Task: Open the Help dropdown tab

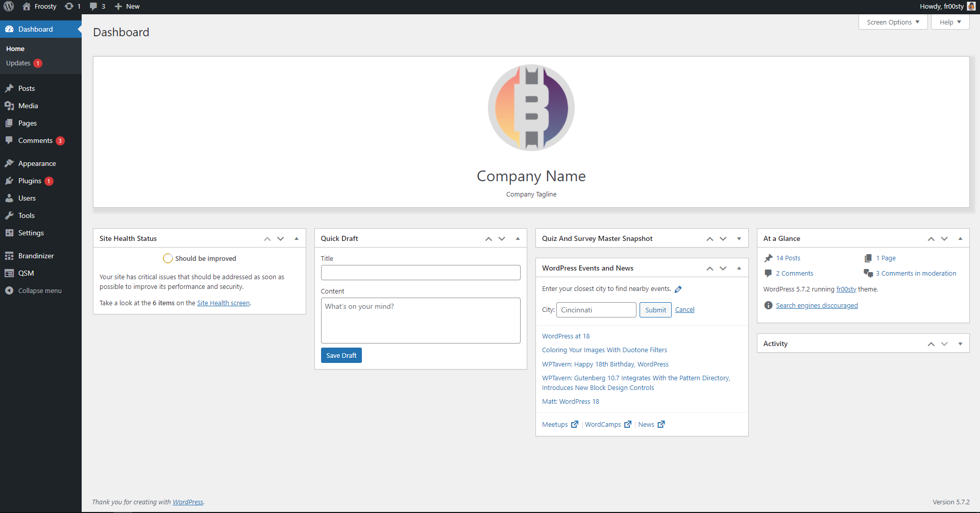Action: pyautogui.click(x=950, y=22)
